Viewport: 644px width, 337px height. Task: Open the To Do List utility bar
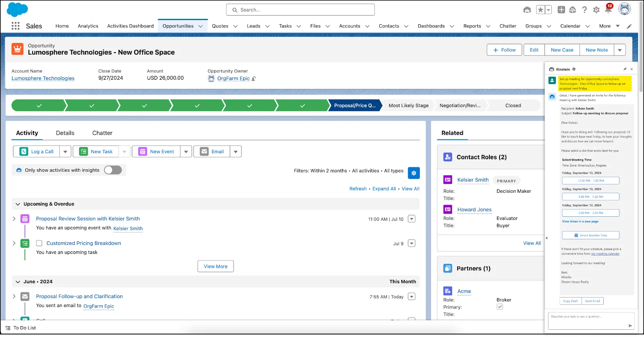(21, 328)
